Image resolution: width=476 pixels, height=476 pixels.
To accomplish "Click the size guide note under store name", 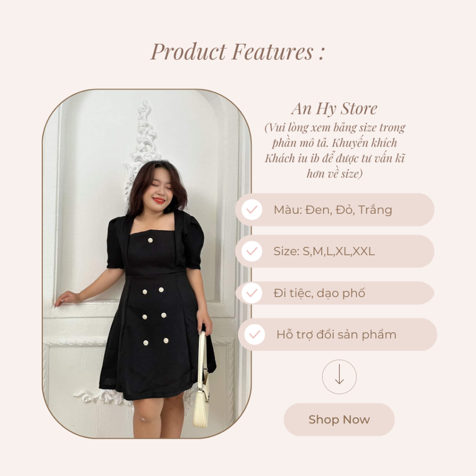I will pos(335,150).
